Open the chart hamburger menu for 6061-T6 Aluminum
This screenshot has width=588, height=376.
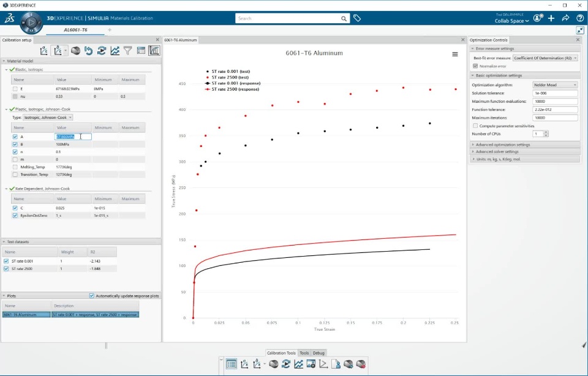455,55
